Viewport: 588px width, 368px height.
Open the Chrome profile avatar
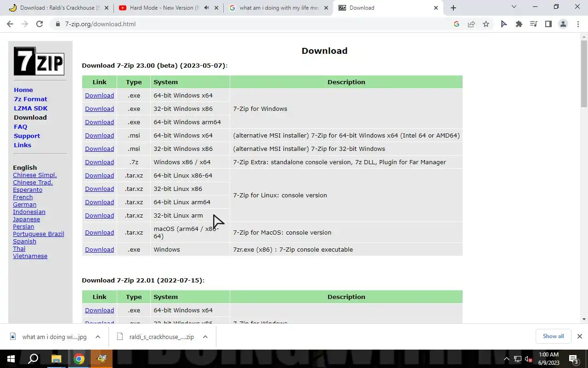pos(563,24)
